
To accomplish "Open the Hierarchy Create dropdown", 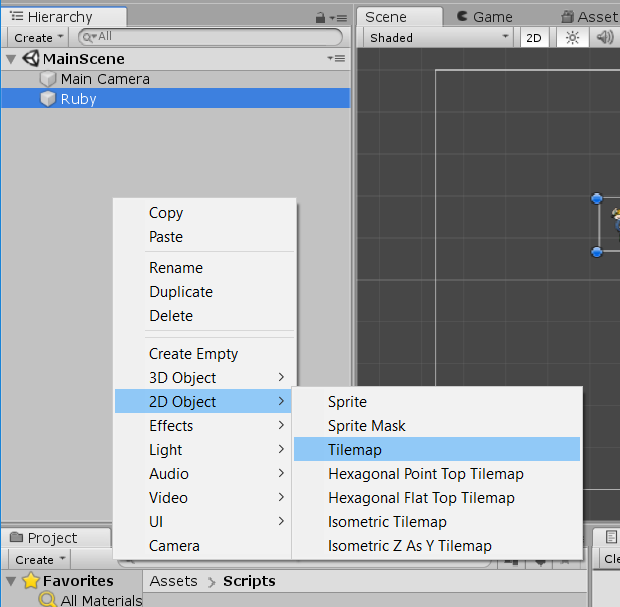I will (x=39, y=37).
